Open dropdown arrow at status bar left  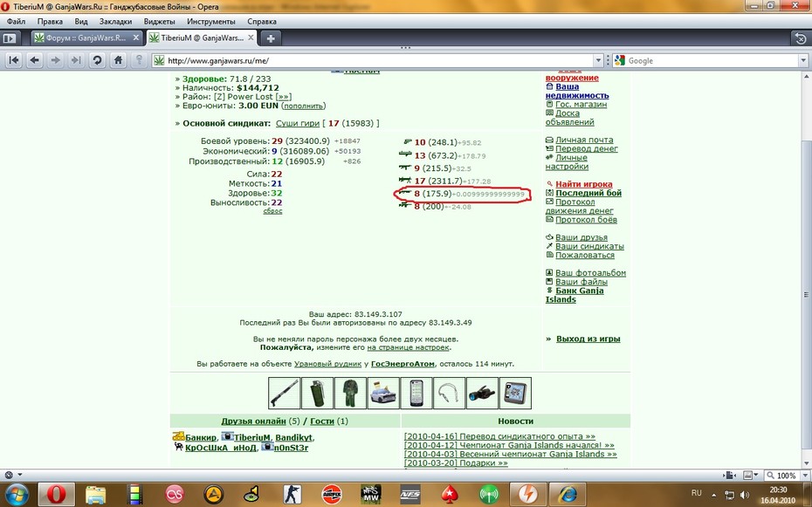pyautogui.click(x=20, y=475)
